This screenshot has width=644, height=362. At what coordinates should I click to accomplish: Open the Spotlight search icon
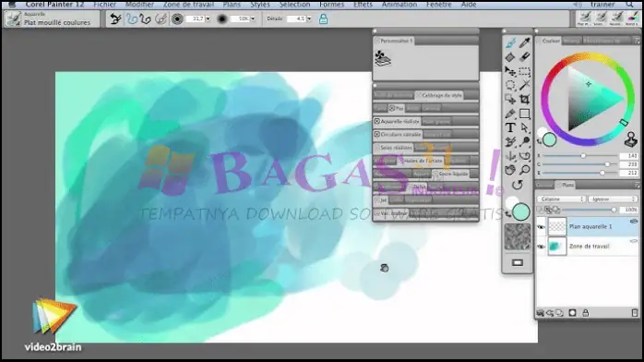pyautogui.click(x=629, y=5)
